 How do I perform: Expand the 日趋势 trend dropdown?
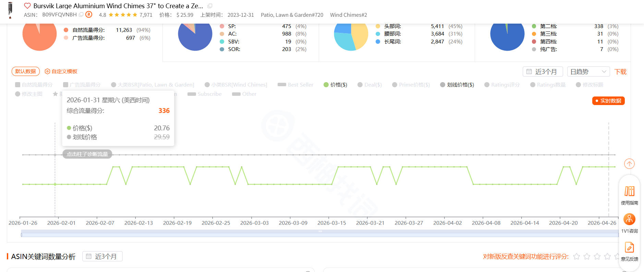pos(588,72)
